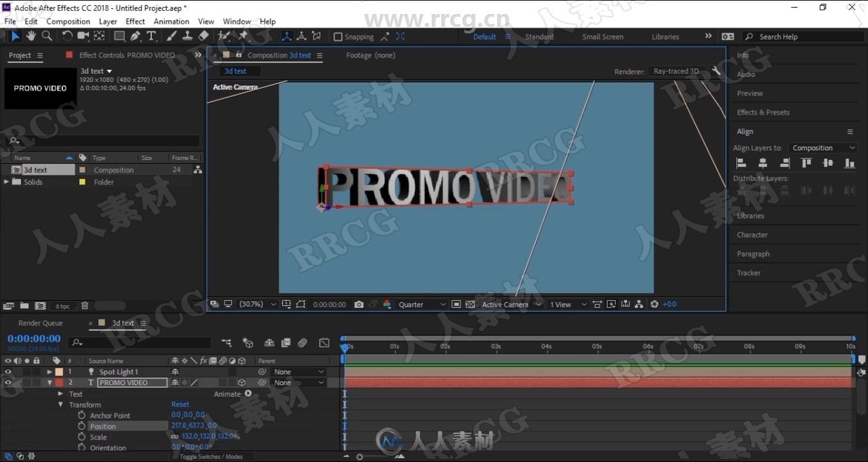Select the Zoom magnifier tool

pos(47,36)
